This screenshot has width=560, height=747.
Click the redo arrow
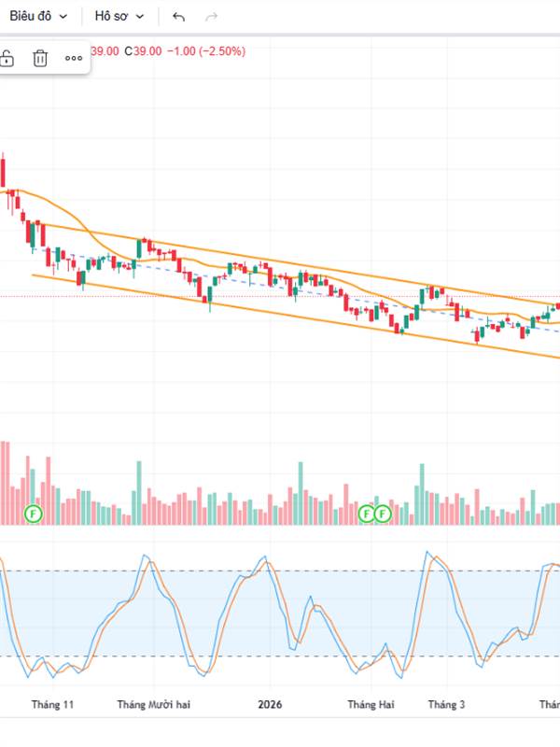211,17
